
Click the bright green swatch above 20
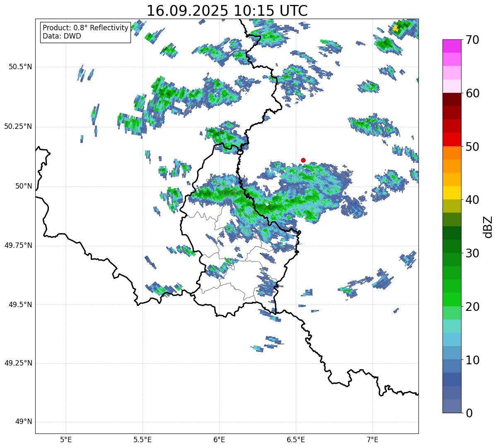tap(452, 300)
